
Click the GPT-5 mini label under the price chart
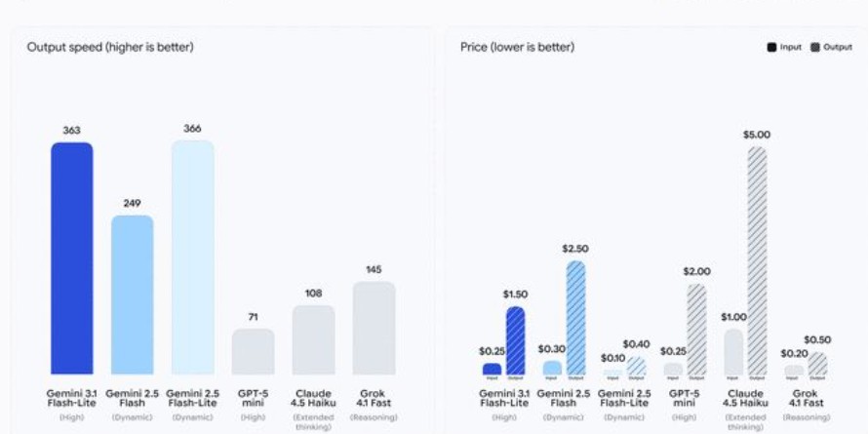[684, 398]
